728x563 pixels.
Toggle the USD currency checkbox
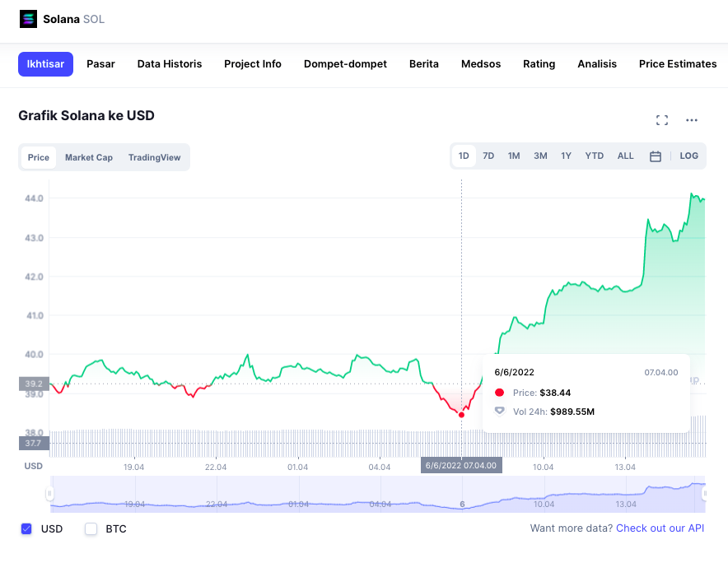point(26,528)
